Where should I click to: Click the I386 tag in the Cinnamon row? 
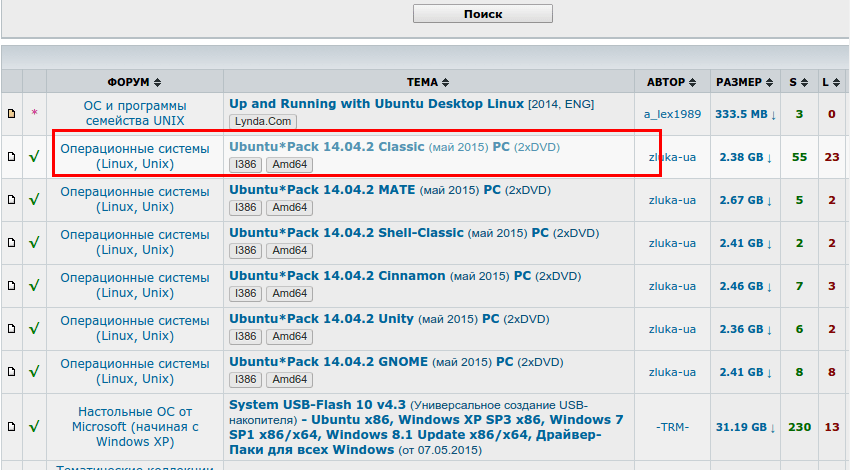point(246,293)
